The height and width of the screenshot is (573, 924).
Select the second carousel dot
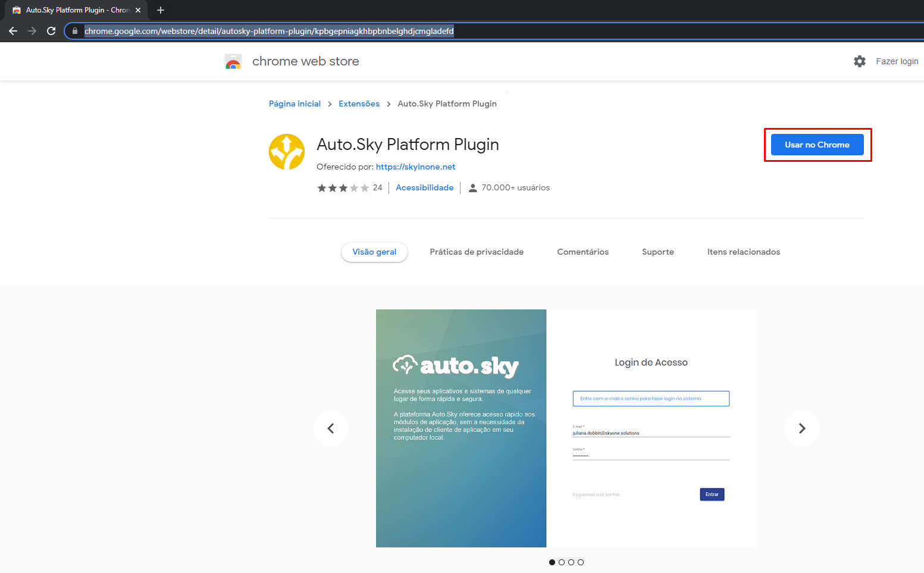click(562, 562)
